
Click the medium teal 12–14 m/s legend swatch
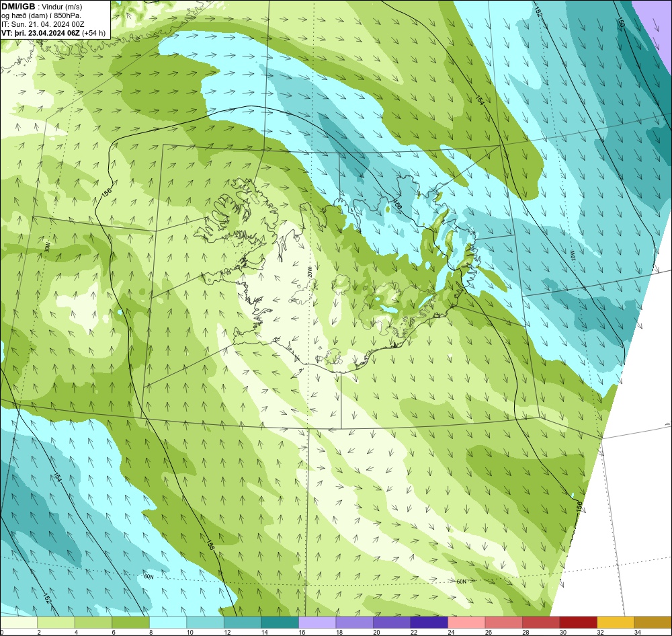click(x=243, y=623)
